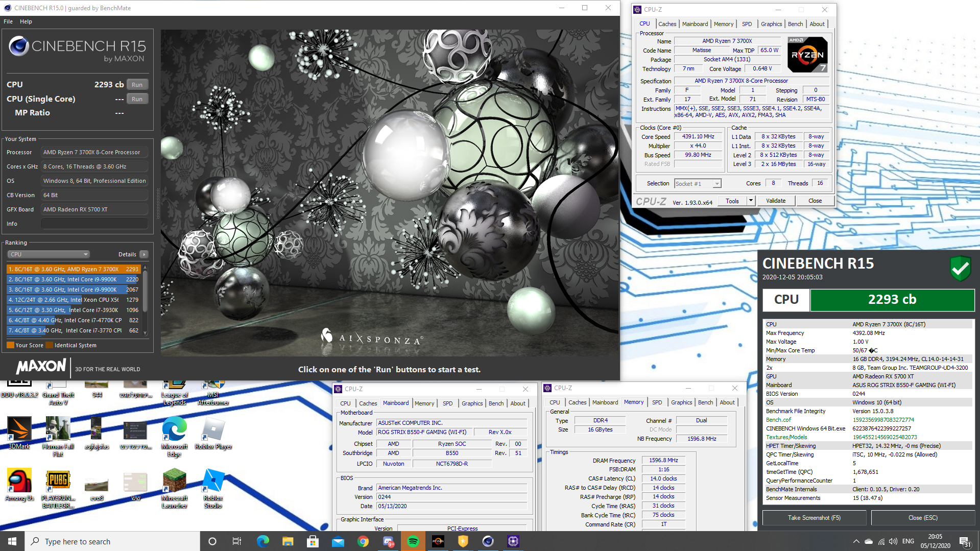Click Close (ESC) in BenchMate panel
The height and width of the screenshot is (551, 980).
coord(923,518)
